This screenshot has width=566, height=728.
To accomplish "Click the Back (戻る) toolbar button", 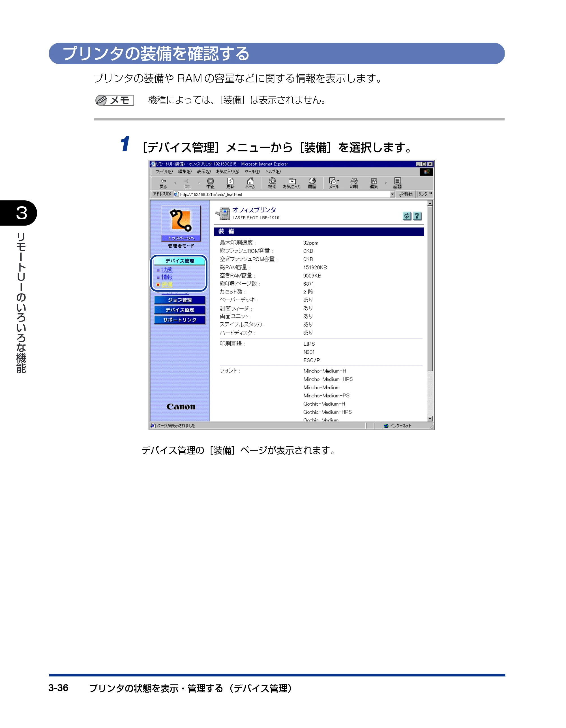I will 163,183.
